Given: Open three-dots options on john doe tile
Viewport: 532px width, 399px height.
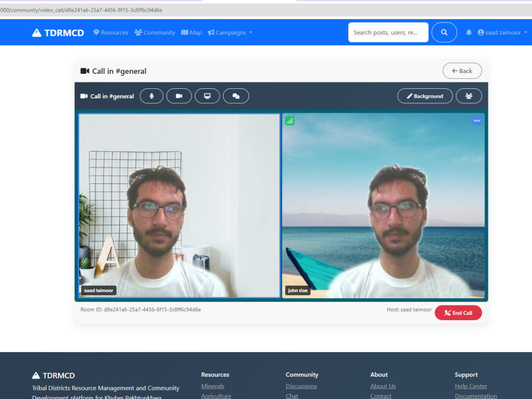Looking at the screenshot, I should tap(477, 121).
